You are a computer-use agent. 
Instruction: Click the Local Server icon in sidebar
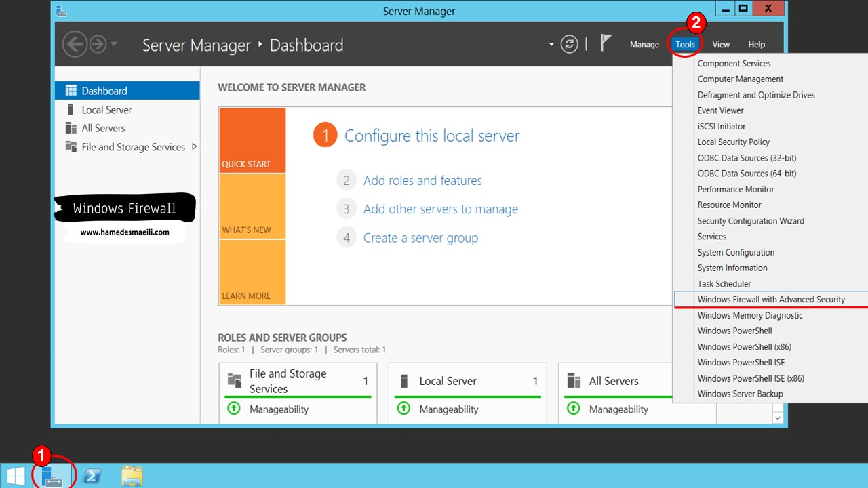point(70,109)
